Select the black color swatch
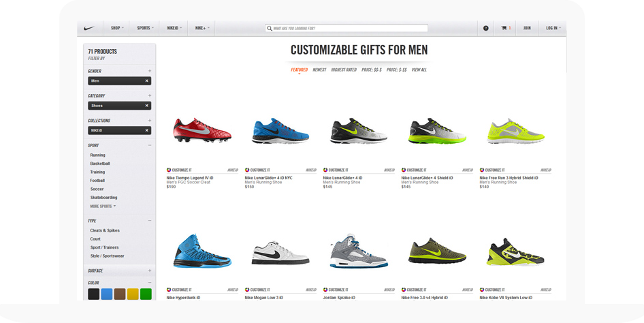Image resolution: width=644 pixels, height=323 pixels. (x=94, y=294)
